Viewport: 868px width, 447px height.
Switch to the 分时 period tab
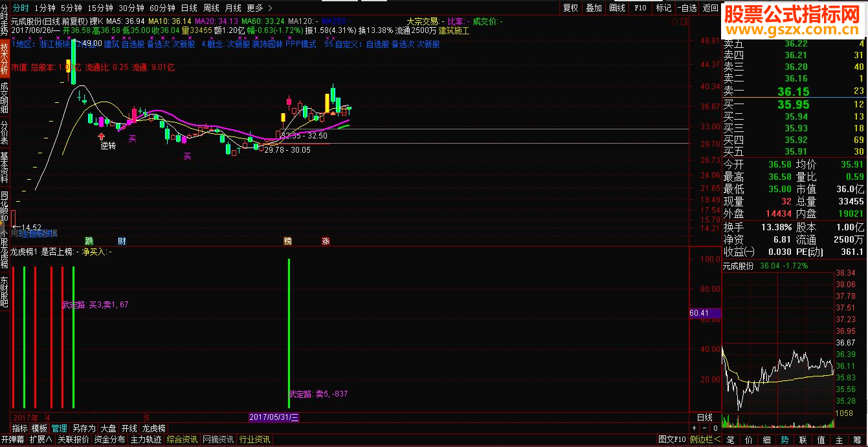21,8
